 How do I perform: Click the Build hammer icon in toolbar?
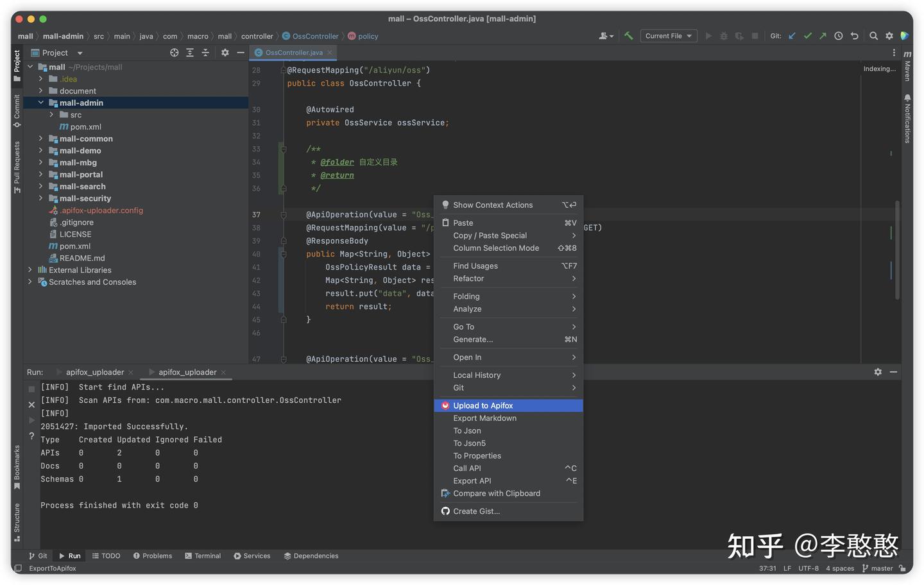[x=629, y=36]
